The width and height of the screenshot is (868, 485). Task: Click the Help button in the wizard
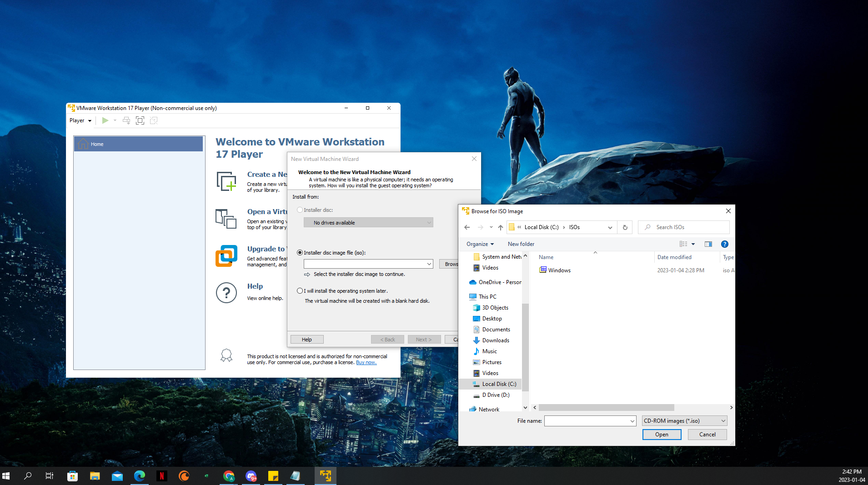[307, 340]
